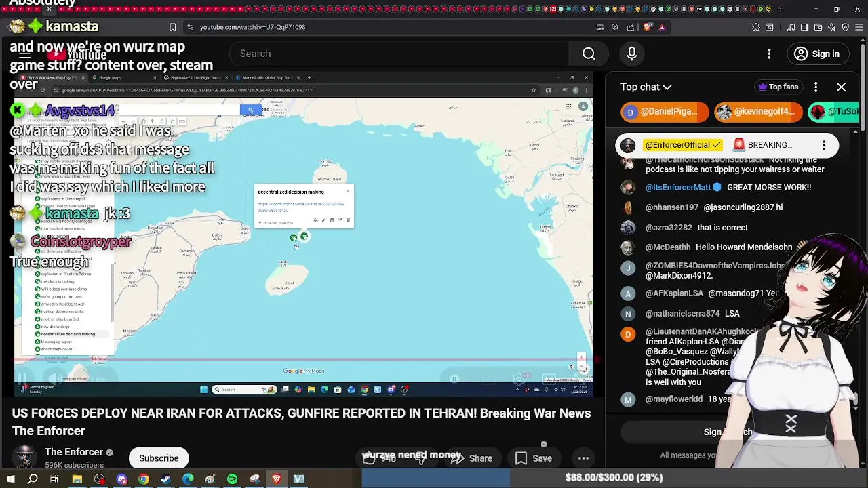Open site settings icon beside the URL
868x488 pixels.
190,27
